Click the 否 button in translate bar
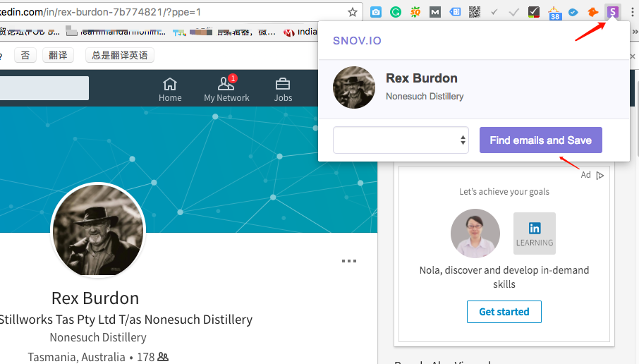The image size is (639, 364). coord(25,55)
